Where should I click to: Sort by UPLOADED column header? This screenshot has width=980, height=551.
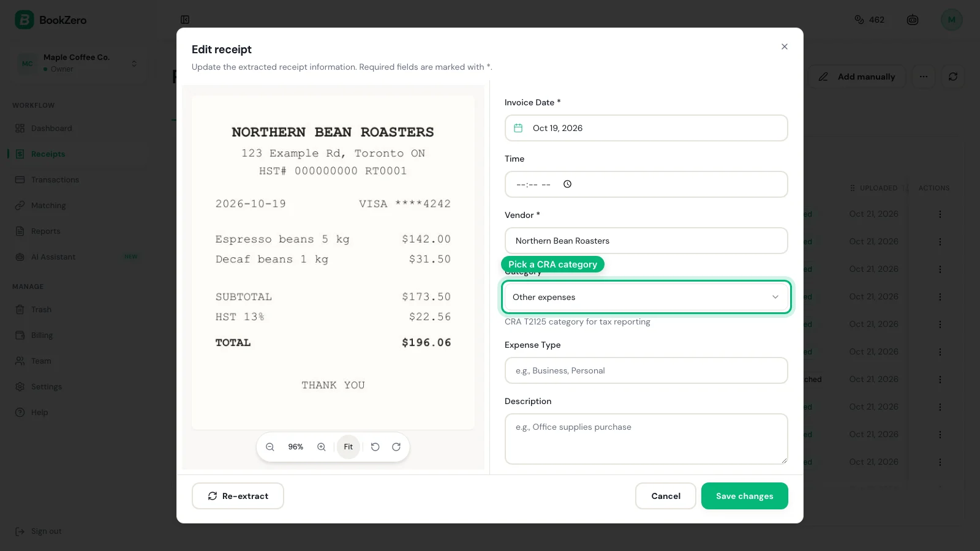point(878,188)
